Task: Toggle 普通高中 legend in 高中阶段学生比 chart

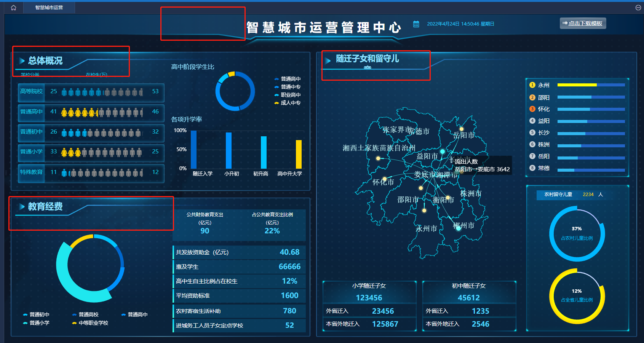Action: coord(288,79)
